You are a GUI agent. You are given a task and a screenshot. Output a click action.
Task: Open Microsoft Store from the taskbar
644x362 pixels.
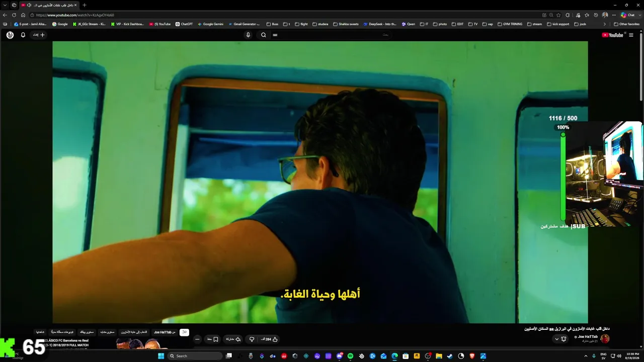(x=406, y=356)
